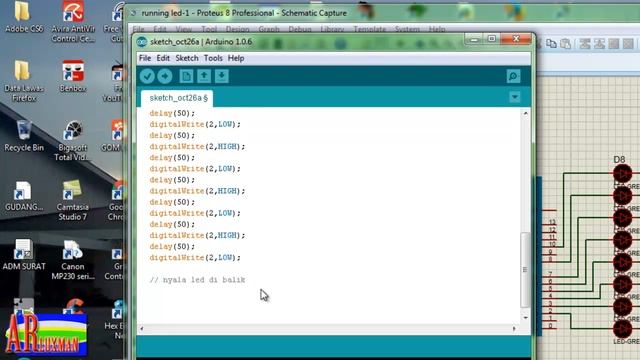Viewport: 640px width, 360px height.
Task: Minimize the Arduino window
Action: [474, 39]
